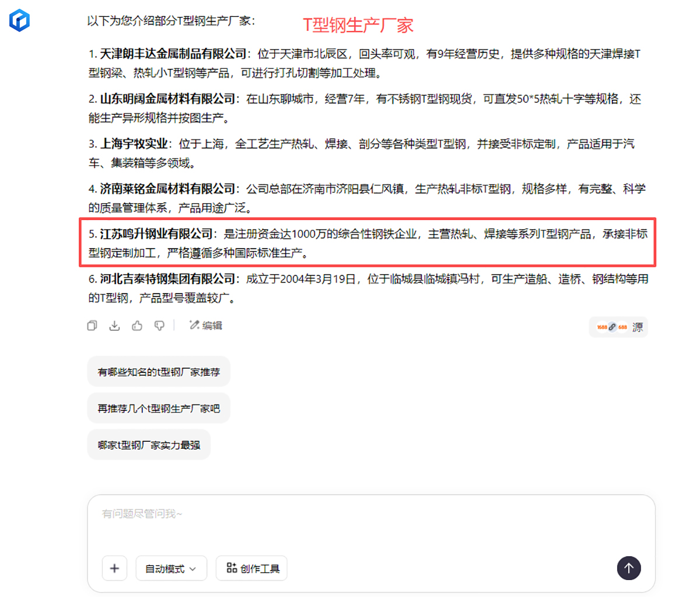This screenshot has height=597, width=700.
Task: Click the send arrow button
Action: pos(628,568)
